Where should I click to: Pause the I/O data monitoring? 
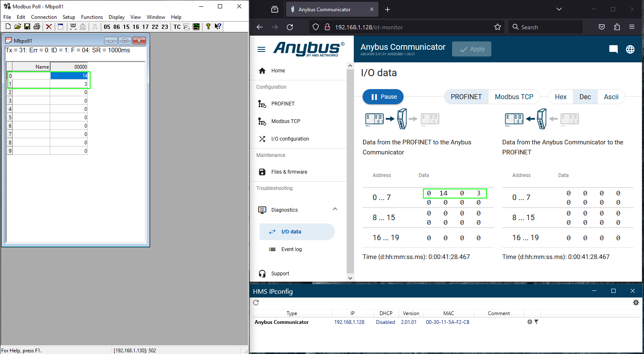(383, 97)
